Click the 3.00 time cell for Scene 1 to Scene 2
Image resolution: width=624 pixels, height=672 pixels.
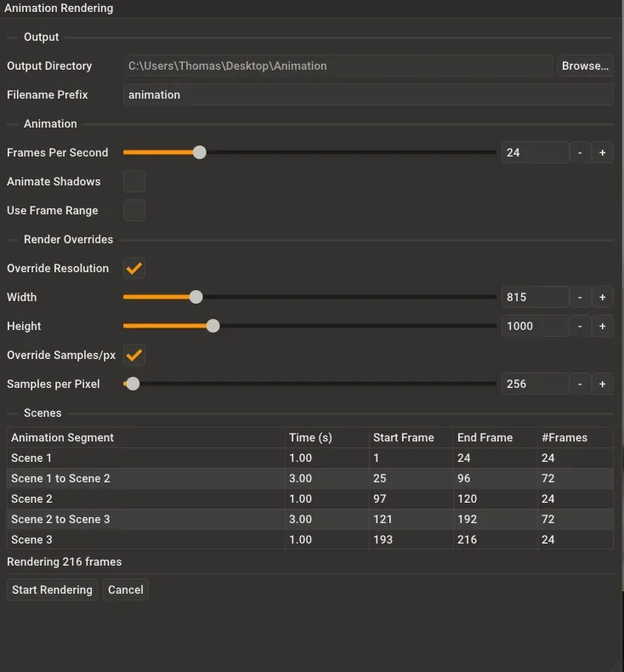tap(327, 478)
